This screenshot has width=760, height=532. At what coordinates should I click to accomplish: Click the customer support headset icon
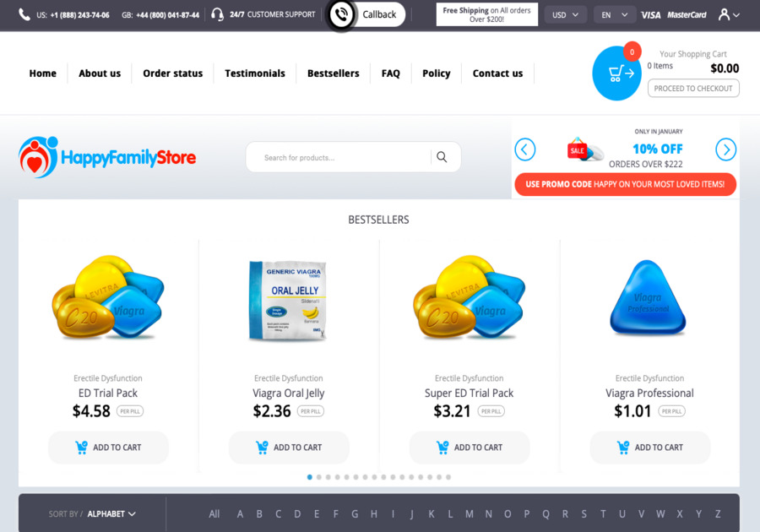click(x=218, y=14)
